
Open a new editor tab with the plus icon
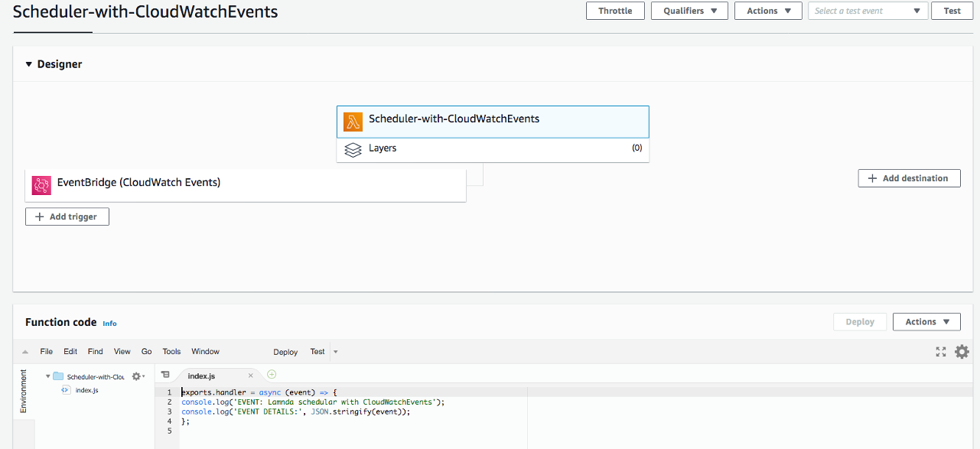click(x=272, y=375)
